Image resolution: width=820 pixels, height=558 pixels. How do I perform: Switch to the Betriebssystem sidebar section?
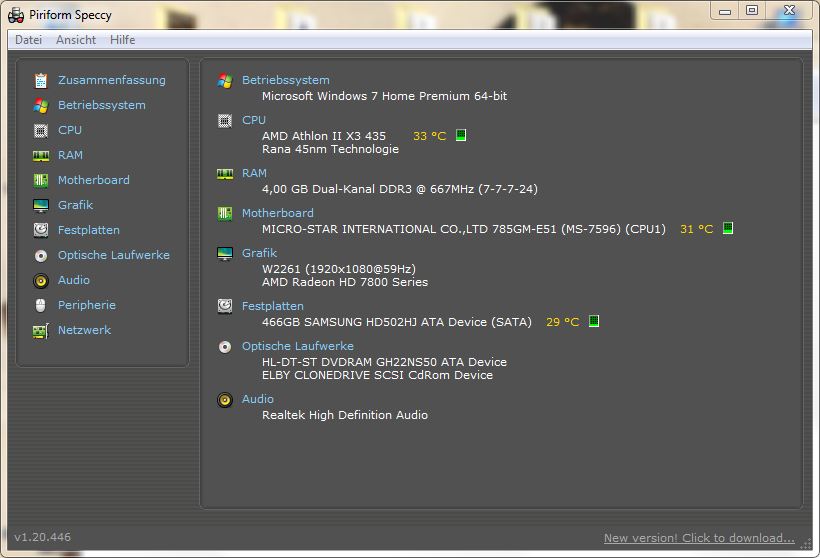(101, 105)
